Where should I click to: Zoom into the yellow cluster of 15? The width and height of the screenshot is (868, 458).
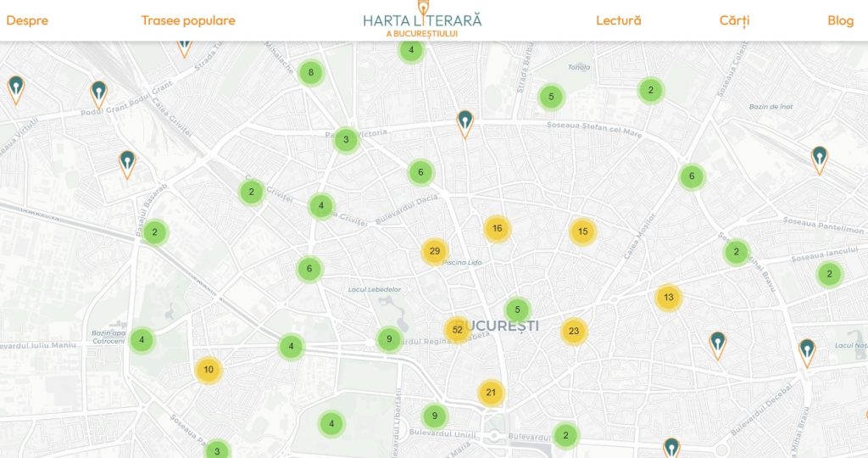coord(582,232)
